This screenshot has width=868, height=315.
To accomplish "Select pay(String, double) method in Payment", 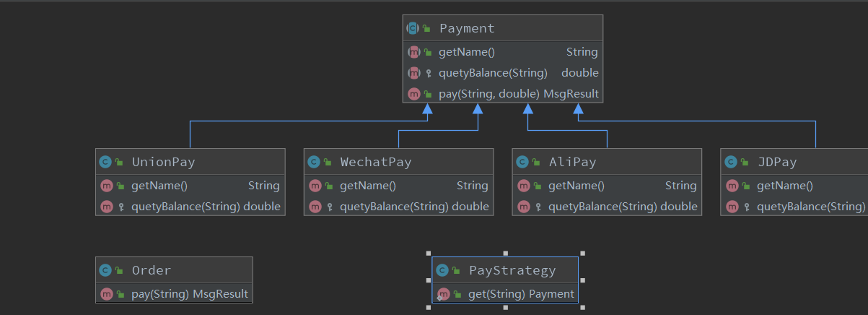I will tap(502, 94).
